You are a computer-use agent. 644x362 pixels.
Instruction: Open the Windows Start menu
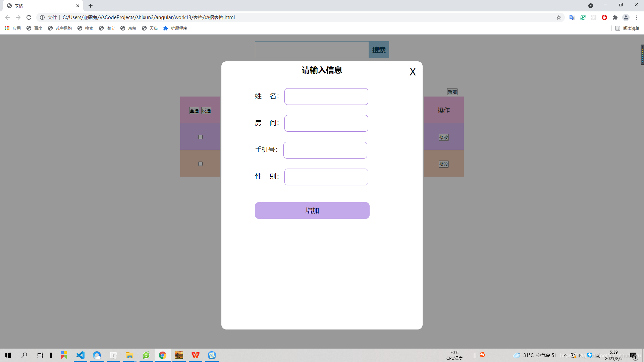click(8, 355)
